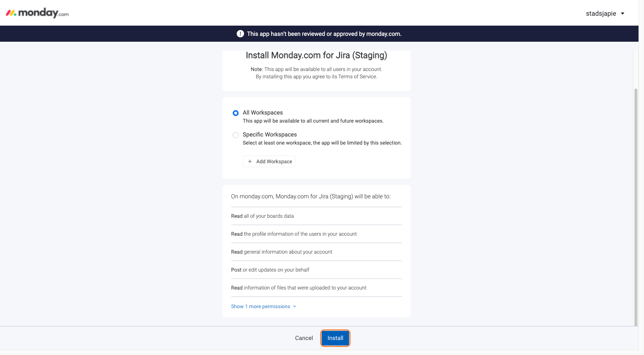Click the All Workspaces description text
644x355 pixels.
point(313,121)
